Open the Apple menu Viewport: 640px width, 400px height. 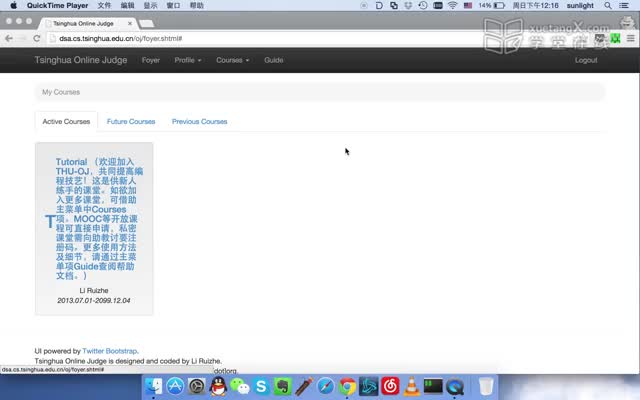click(x=13, y=5)
